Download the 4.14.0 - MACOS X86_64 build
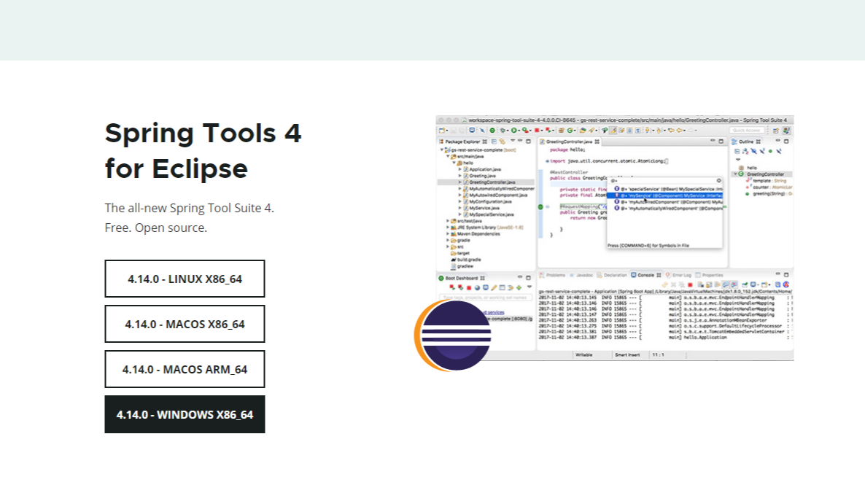The width and height of the screenshot is (865, 504). pos(185,325)
